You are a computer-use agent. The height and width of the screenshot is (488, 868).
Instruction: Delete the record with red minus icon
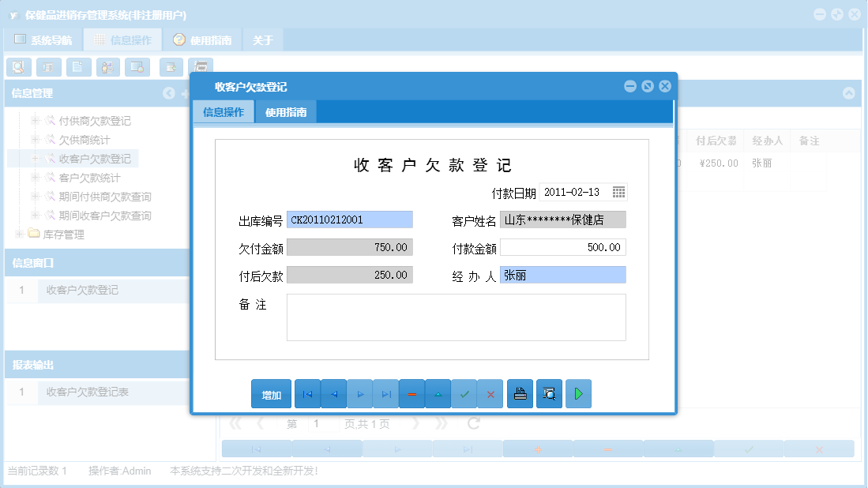(411, 393)
